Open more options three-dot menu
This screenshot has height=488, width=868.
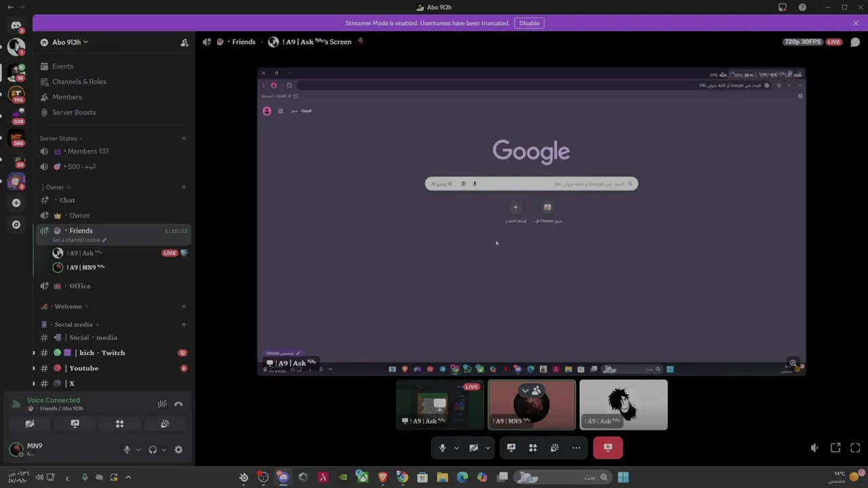coord(576,447)
